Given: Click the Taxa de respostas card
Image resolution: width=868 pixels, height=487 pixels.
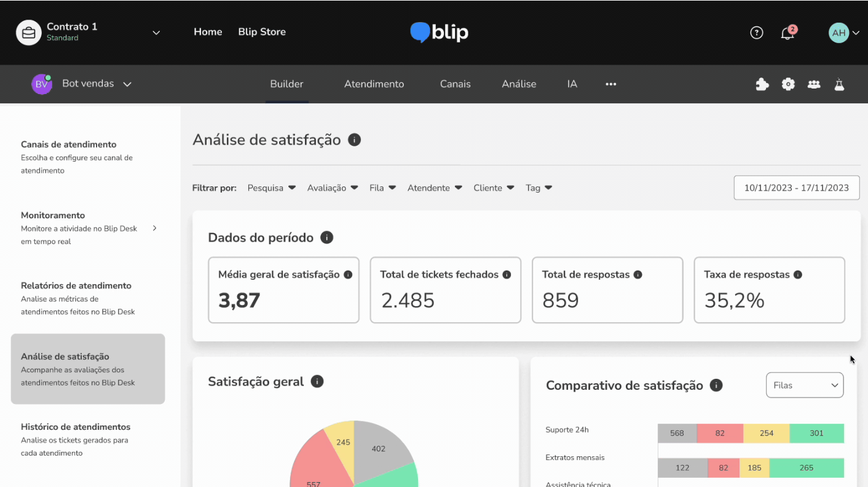Looking at the screenshot, I should pos(770,290).
